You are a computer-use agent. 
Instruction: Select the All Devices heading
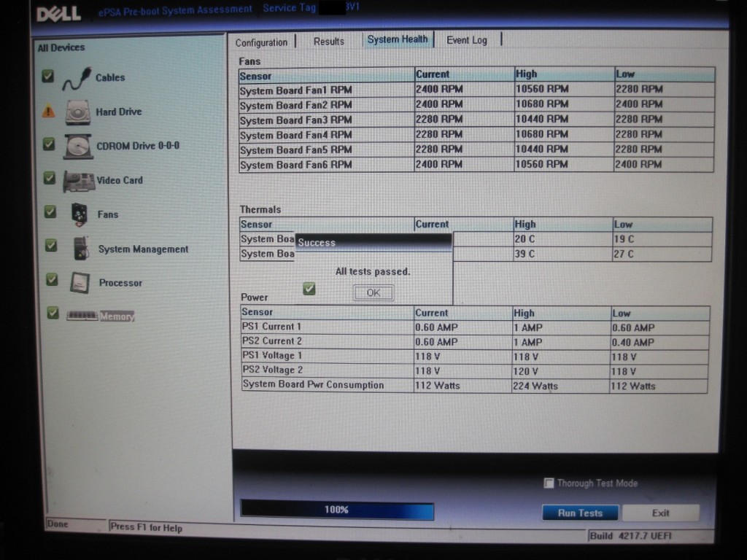click(61, 47)
